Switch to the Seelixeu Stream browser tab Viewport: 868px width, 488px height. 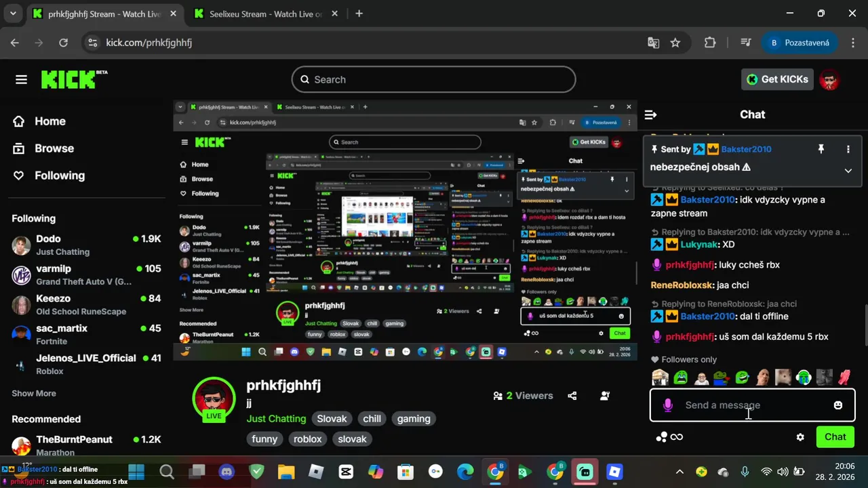coord(267,14)
